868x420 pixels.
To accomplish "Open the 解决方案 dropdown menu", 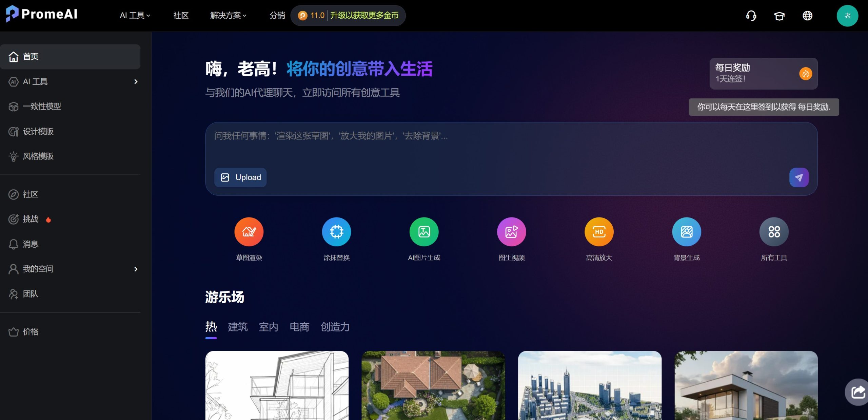I will pos(228,15).
